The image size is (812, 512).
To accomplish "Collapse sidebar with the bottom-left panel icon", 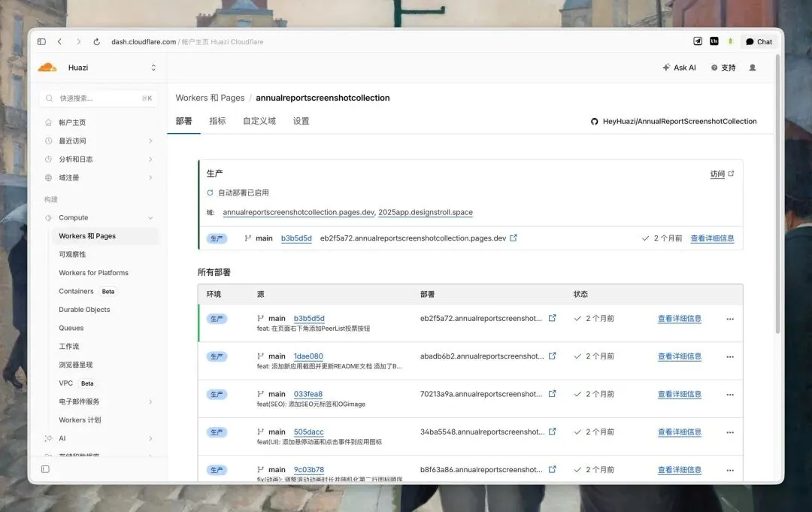I will click(x=46, y=469).
